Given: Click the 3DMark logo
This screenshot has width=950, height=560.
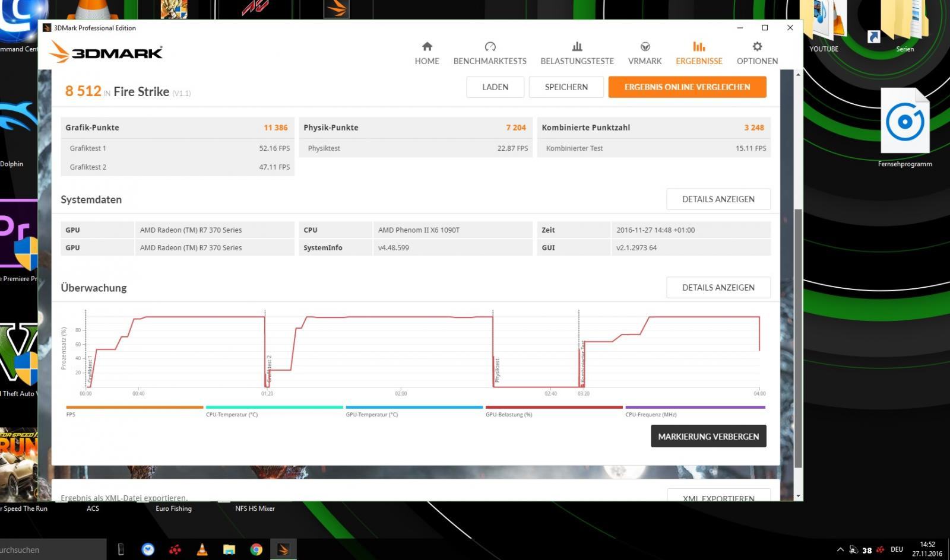Looking at the screenshot, I should point(106,52).
